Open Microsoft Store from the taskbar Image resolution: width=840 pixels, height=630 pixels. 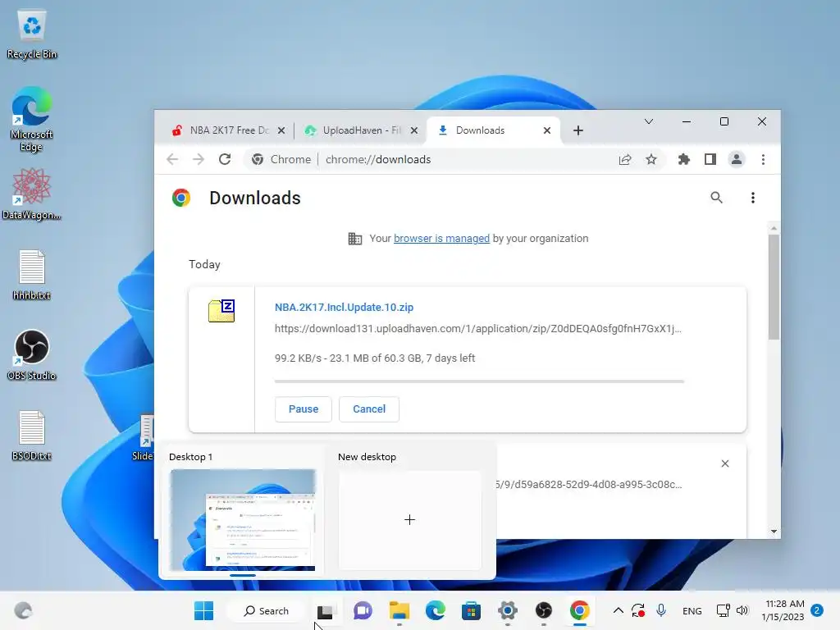pos(471,610)
